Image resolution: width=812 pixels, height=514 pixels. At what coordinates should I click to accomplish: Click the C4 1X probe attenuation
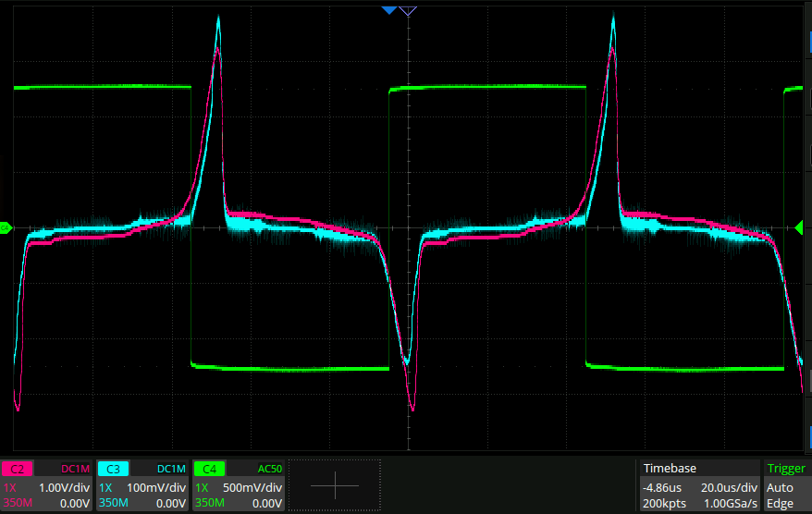[202, 487]
